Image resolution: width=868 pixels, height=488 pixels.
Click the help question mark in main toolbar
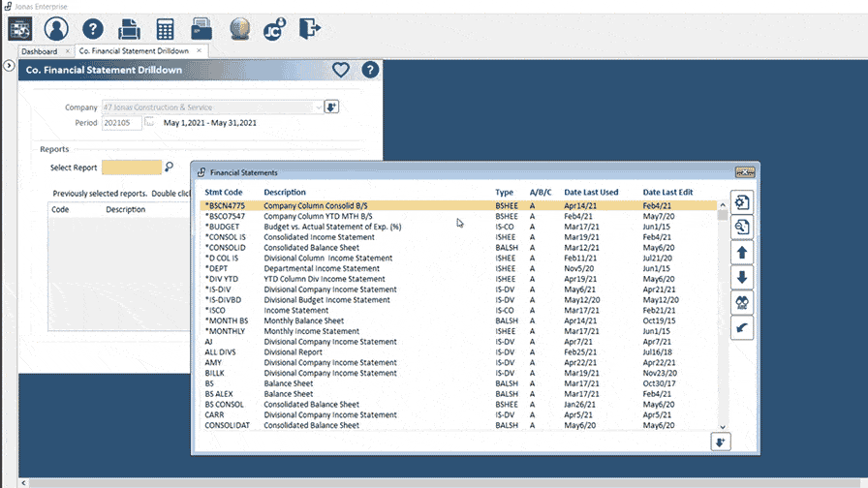point(93,29)
